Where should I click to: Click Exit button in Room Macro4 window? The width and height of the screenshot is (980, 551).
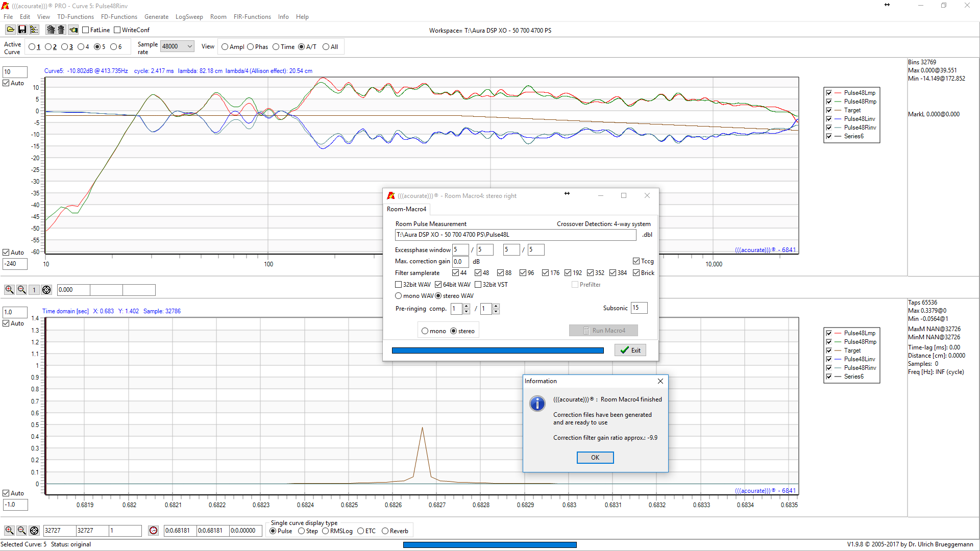point(630,350)
